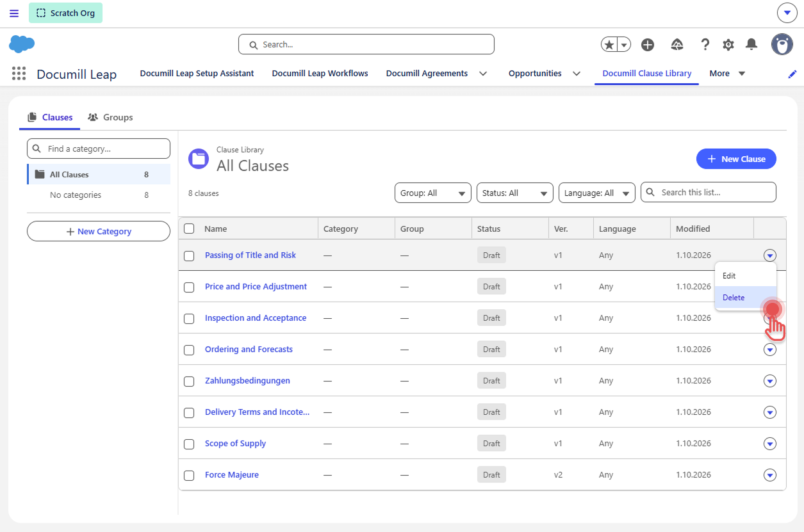This screenshot has width=804, height=532.
Task: Open the Force Majeure clause link
Action: [232, 475]
